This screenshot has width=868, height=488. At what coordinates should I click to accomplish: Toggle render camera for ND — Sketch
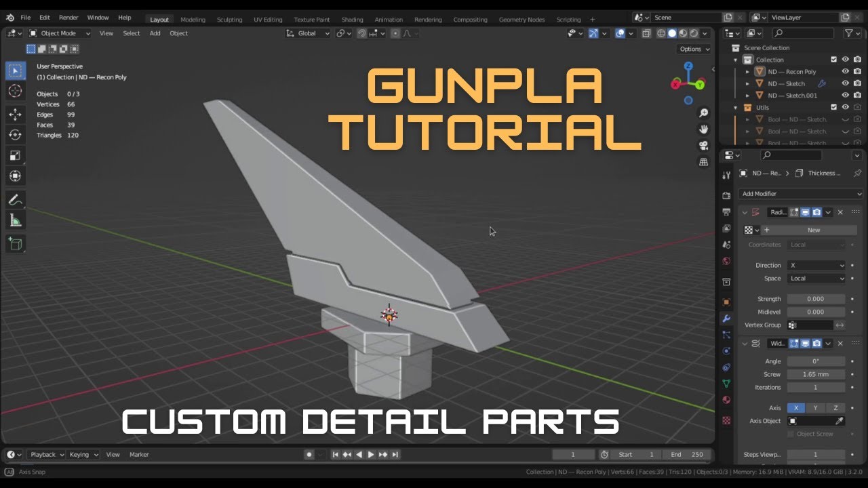coord(857,83)
